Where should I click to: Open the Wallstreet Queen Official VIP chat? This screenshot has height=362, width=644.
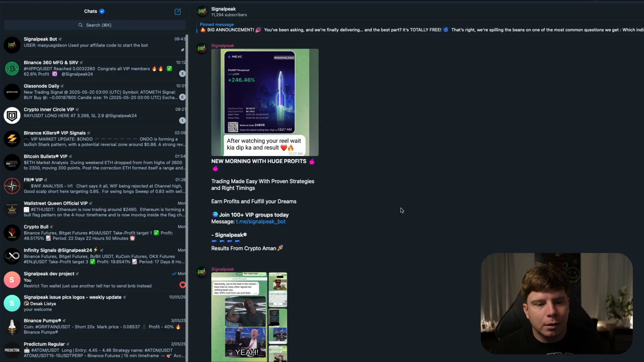coord(95,209)
